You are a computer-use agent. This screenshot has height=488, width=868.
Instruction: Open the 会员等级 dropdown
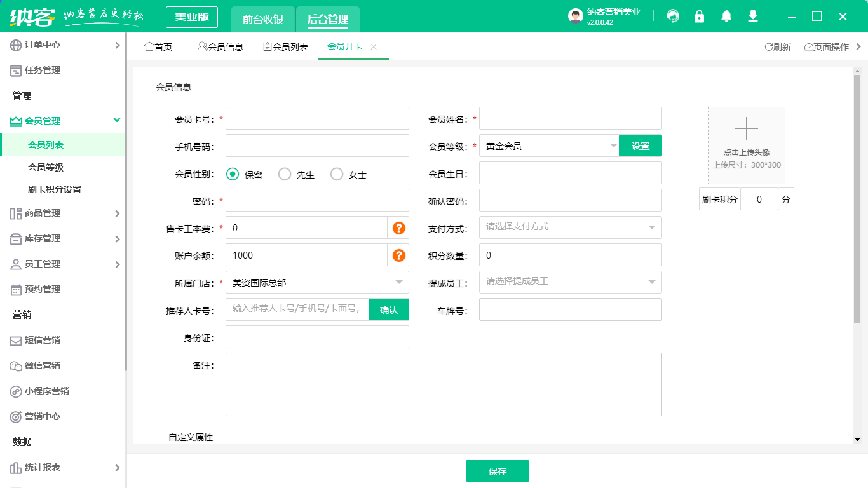(549, 146)
